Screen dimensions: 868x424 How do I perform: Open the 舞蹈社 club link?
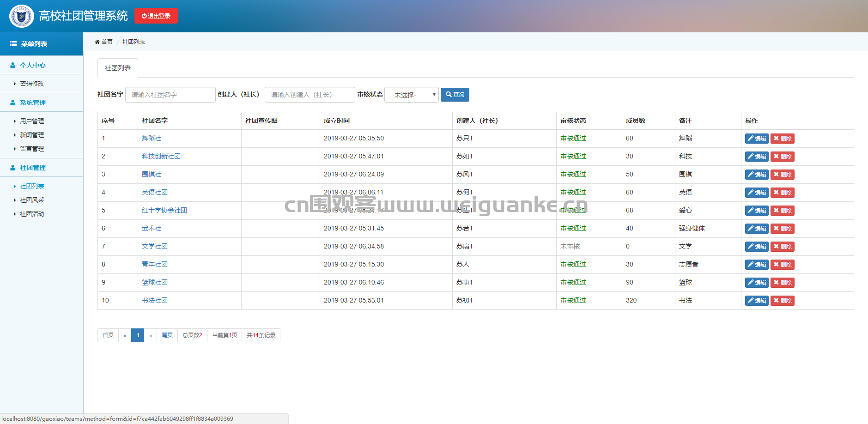click(x=152, y=138)
